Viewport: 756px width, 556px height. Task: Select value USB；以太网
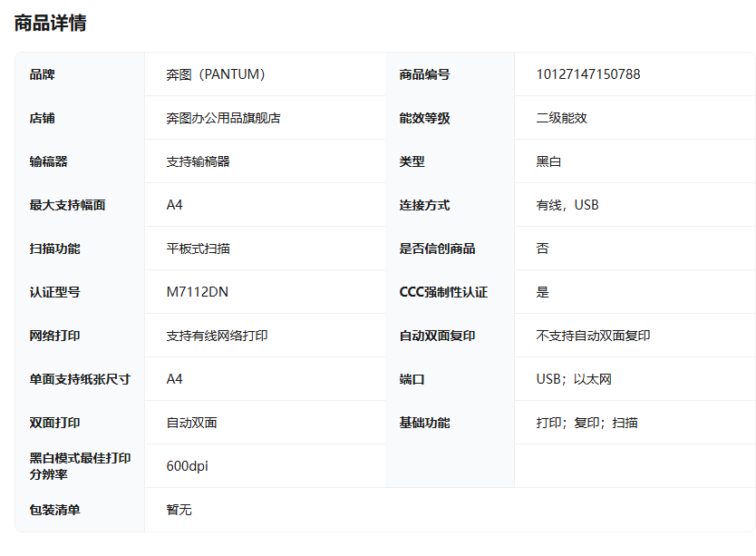coord(574,379)
